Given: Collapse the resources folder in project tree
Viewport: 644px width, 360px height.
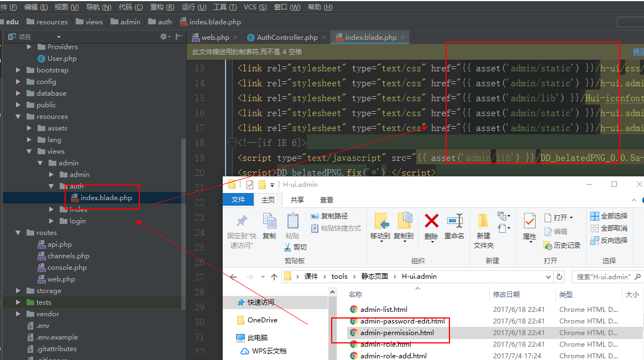Looking at the screenshot, I should click(18, 117).
